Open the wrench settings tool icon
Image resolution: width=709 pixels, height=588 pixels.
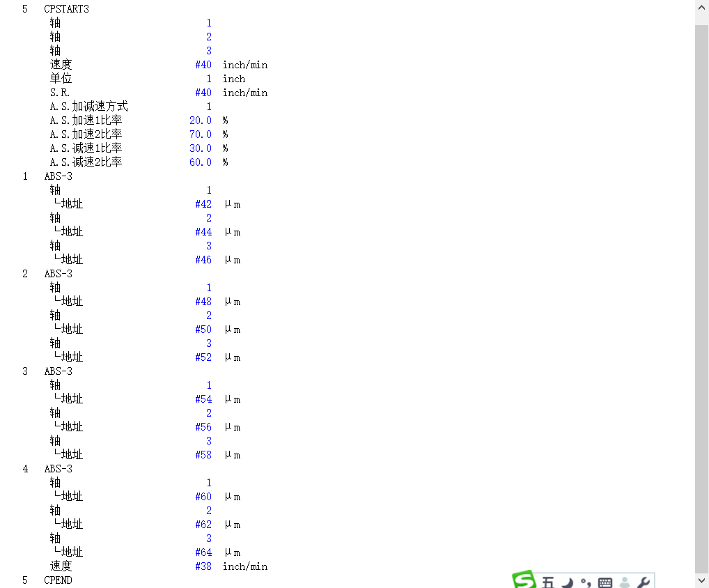point(644,582)
